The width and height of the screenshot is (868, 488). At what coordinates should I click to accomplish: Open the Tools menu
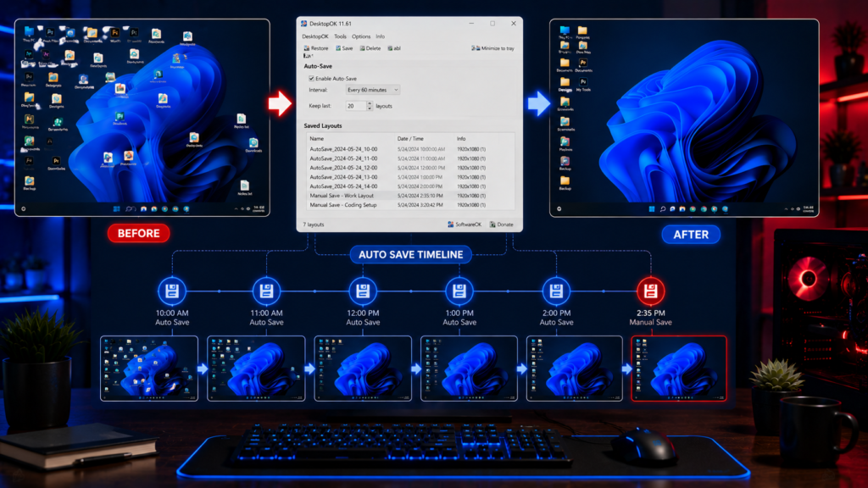(341, 36)
